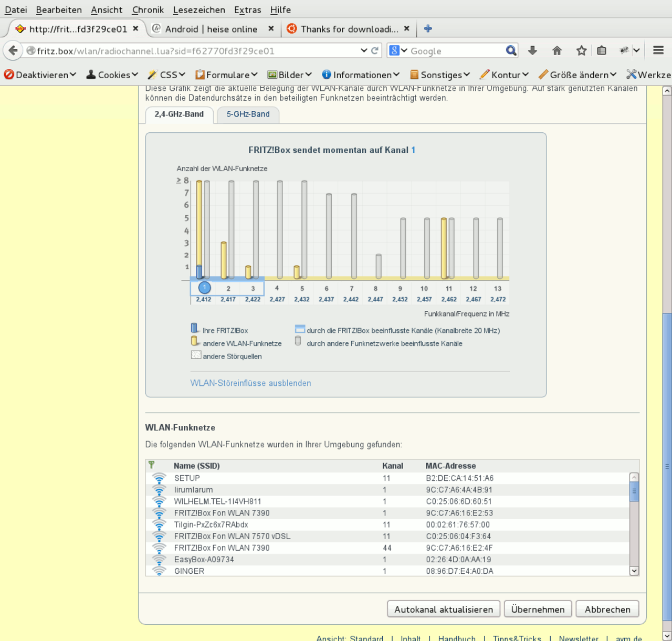Viewport: 672px width, 641px height.
Task: Select FRITZ!Box Fon WLAN 7570 vDSL row
Action: point(387,535)
